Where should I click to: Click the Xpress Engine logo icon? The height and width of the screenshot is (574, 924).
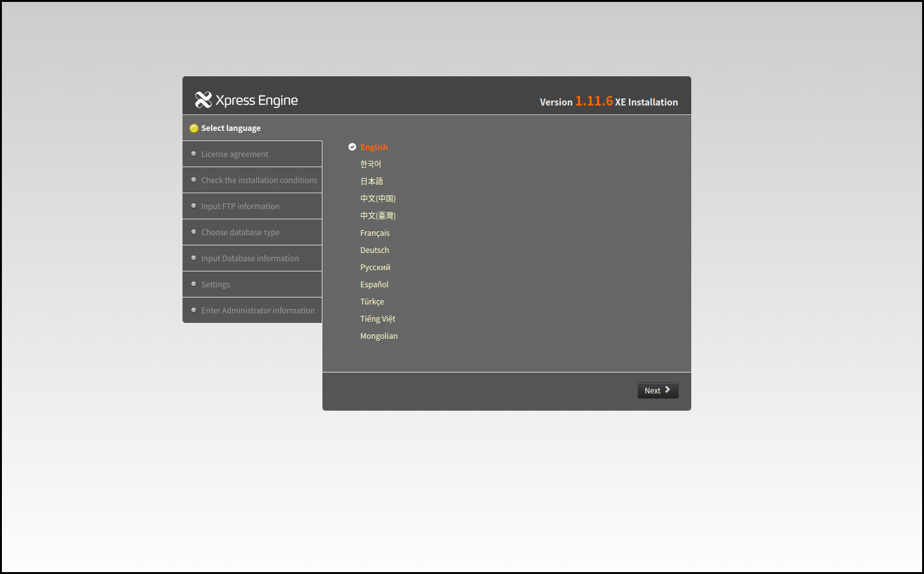(x=203, y=100)
